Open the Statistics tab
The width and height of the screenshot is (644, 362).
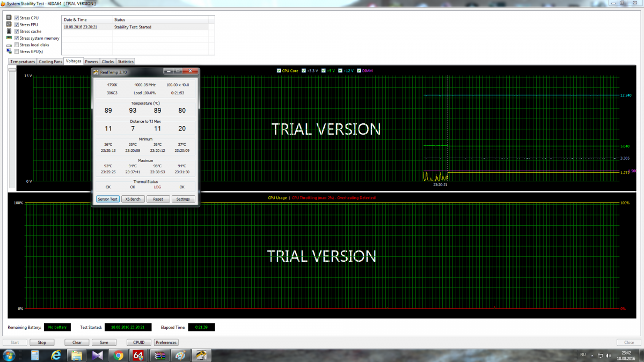tap(126, 62)
